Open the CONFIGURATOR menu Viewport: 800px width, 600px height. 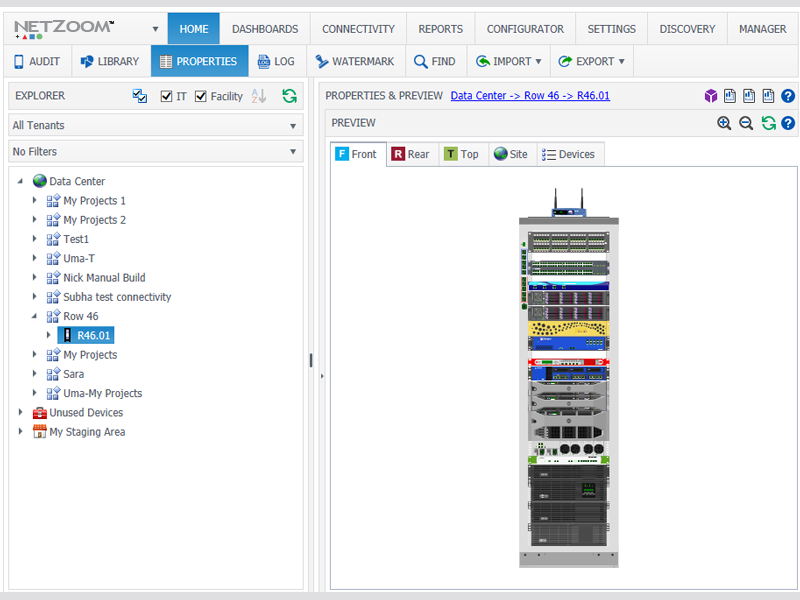click(x=525, y=29)
